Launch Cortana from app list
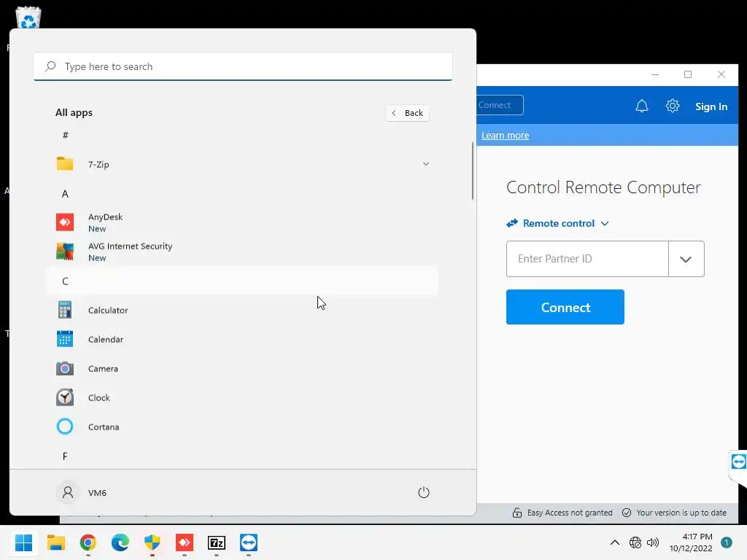Viewport: 747px width, 560px height. pyautogui.click(x=242, y=426)
